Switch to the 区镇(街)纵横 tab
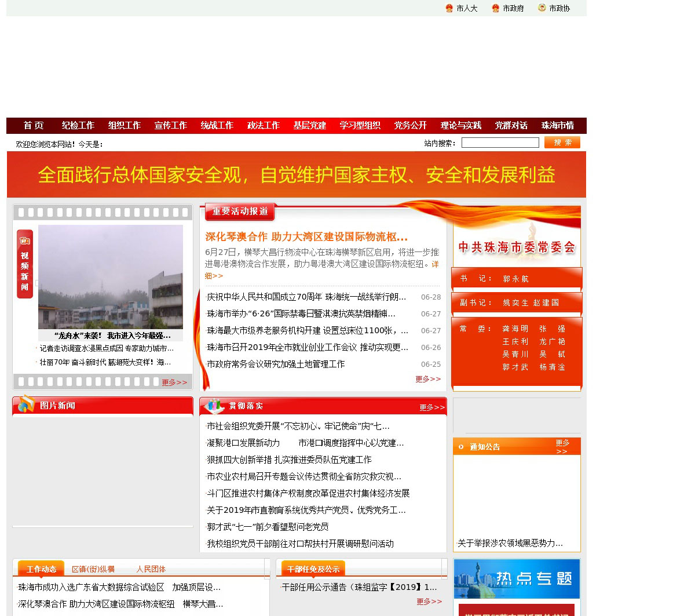This screenshot has height=616, width=695. pos(93,569)
